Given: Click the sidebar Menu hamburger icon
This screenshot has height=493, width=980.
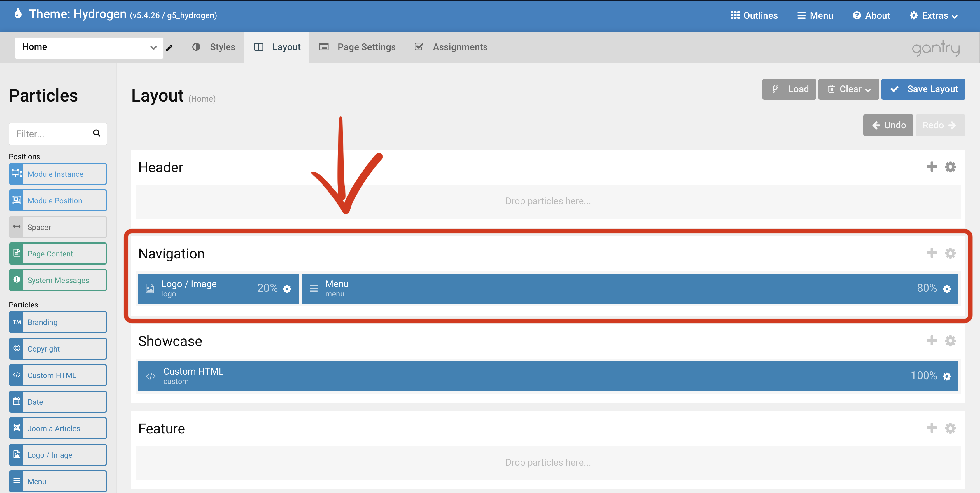Looking at the screenshot, I should click(17, 481).
